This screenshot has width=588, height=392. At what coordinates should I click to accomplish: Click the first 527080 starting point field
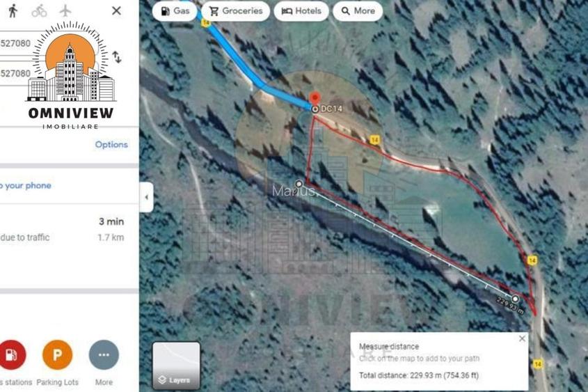(15, 43)
